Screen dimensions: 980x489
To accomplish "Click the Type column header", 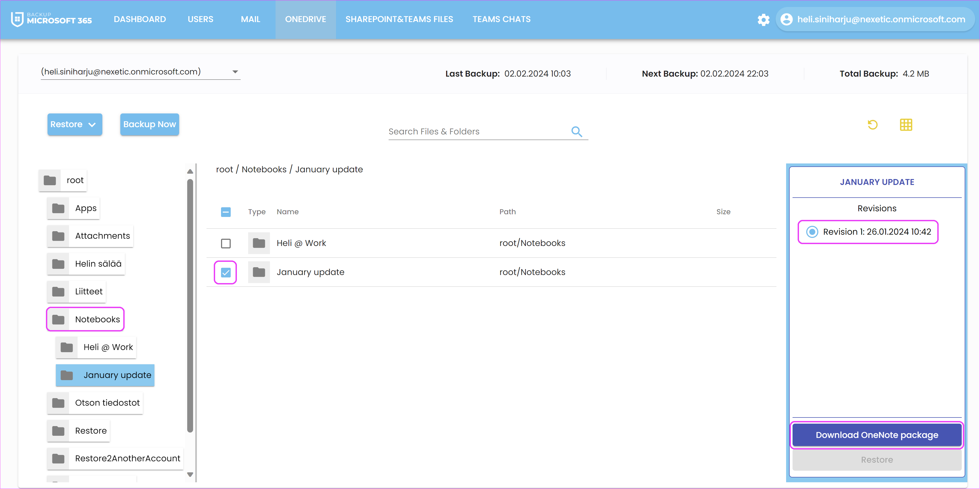I will [x=256, y=212].
